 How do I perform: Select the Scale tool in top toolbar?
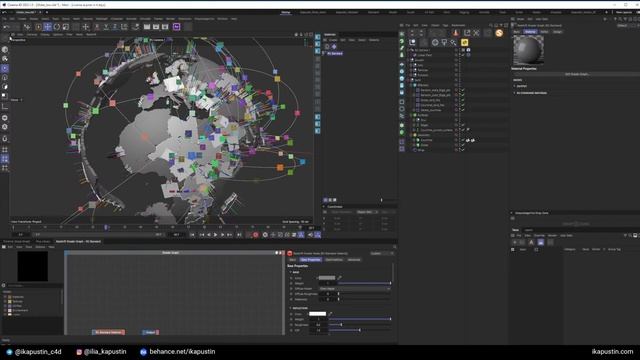(66, 27)
